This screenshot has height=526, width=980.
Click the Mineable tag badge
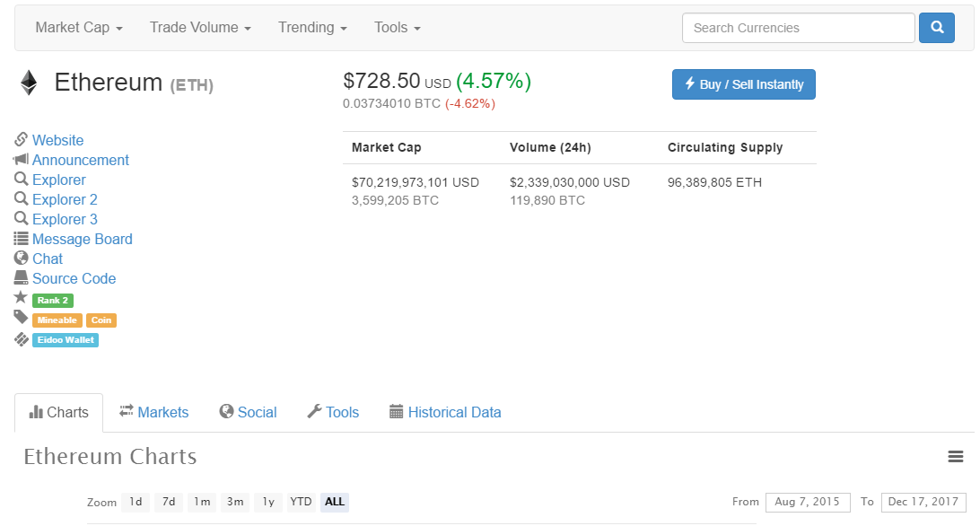tap(57, 320)
